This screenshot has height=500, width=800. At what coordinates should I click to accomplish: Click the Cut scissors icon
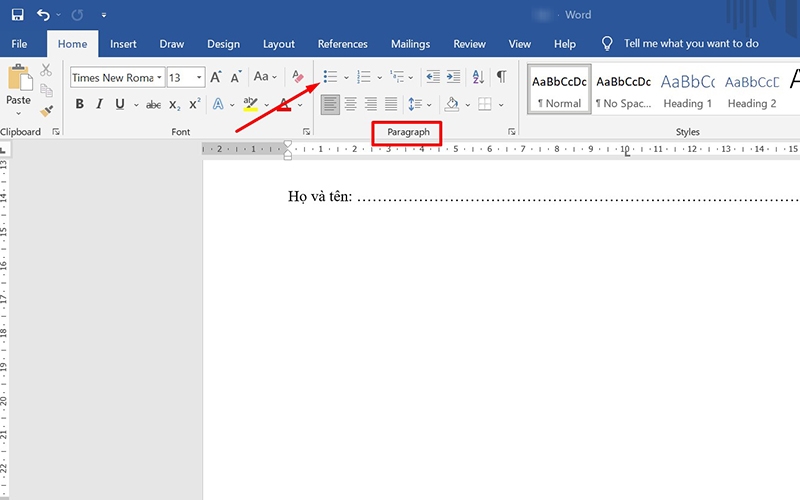pyautogui.click(x=46, y=70)
